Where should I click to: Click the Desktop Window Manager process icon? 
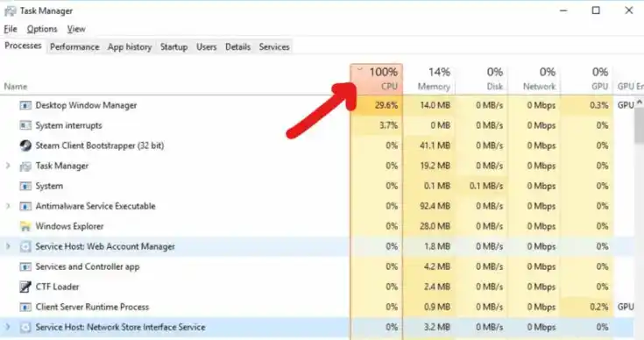point(25,105)
